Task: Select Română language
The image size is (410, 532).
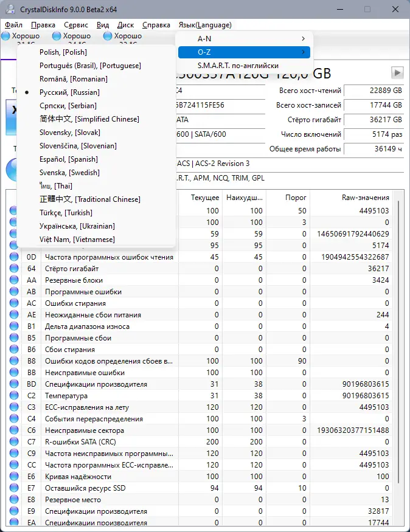Action: [96, 79]
